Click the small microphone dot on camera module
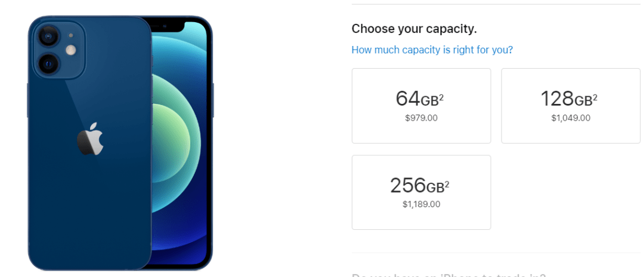This screenshot has height=277, width=644. point(71,35)
